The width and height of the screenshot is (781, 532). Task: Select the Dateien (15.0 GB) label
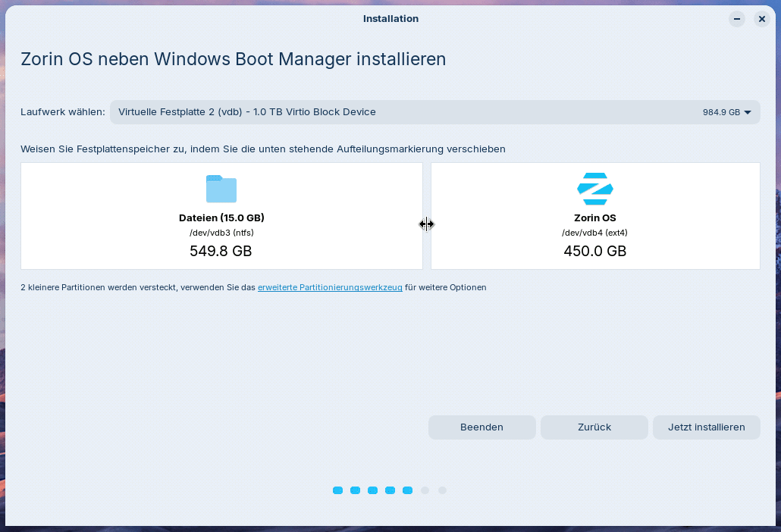point(221,217)
